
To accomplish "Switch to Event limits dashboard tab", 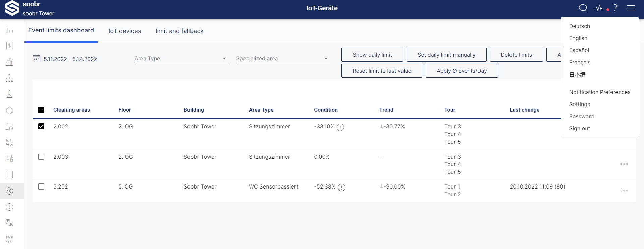I will click(61, 30).
